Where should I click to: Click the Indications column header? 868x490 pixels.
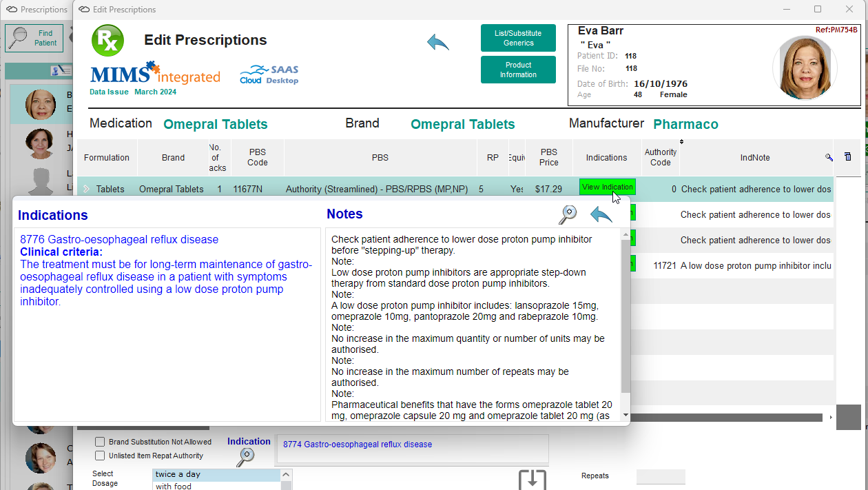click(x=607, y=158)
